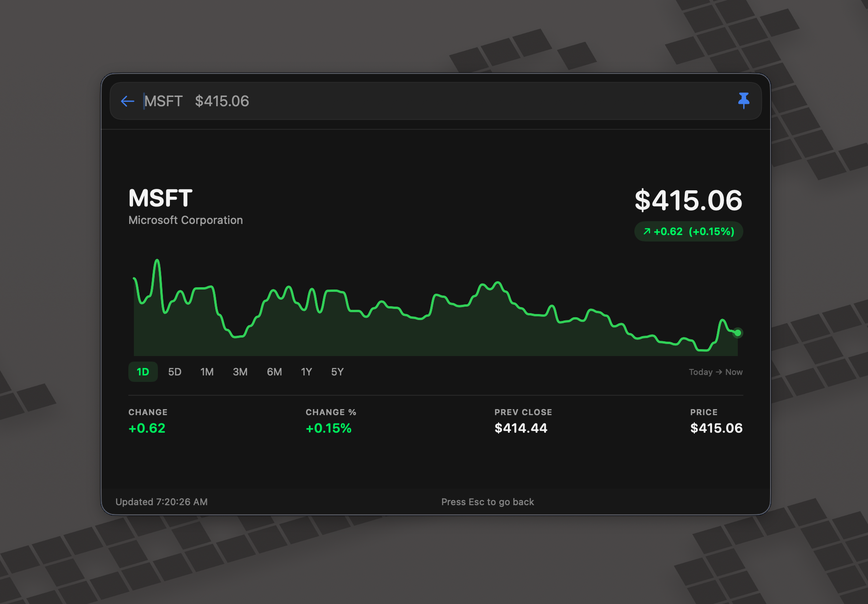Click the green endpoint dot on the chart
Viewport: 868px width, 604px height.
coord(738,333)
